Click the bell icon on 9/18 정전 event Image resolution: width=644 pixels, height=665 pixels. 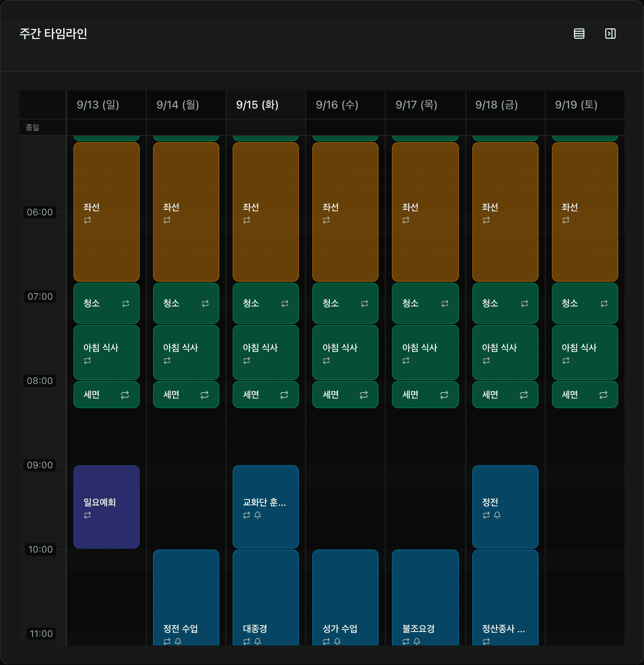pos(497,515)
